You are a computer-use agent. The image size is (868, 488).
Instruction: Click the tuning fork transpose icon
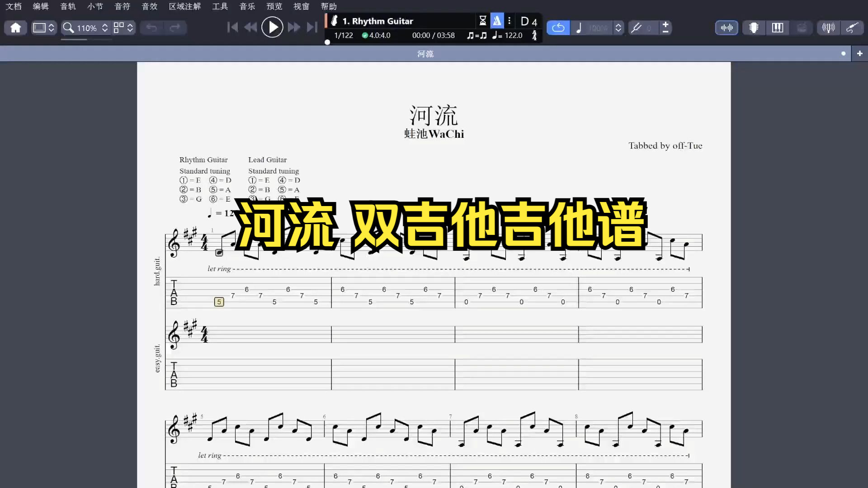coord(637,28)
